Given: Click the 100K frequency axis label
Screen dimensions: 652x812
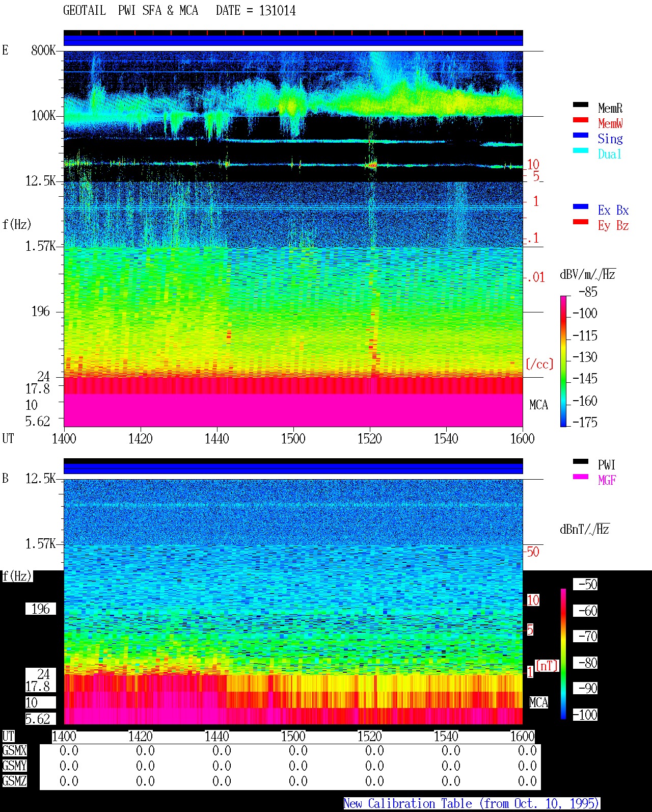Looking at the screenshot, I should [x=43, y=116].
